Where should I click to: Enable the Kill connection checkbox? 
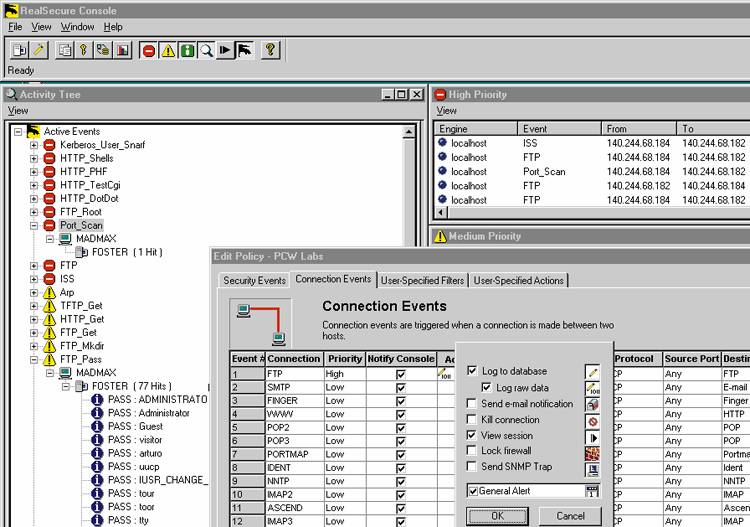pyautogui.click(x=472, y=420)
